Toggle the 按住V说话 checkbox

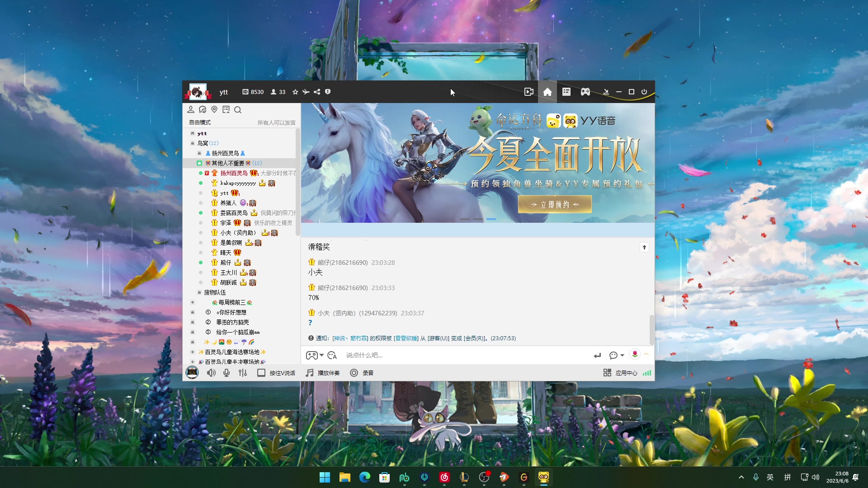[x=261, y=373]
